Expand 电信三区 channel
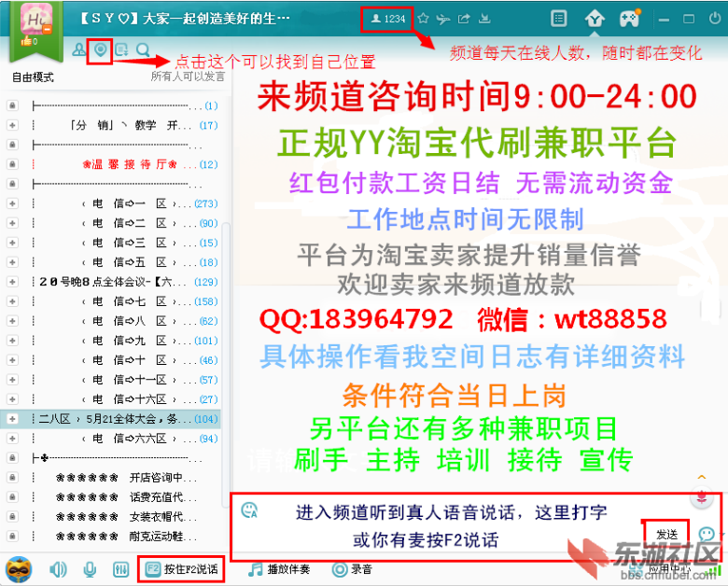Screen dimensions: 728x586 coord(12,243)
